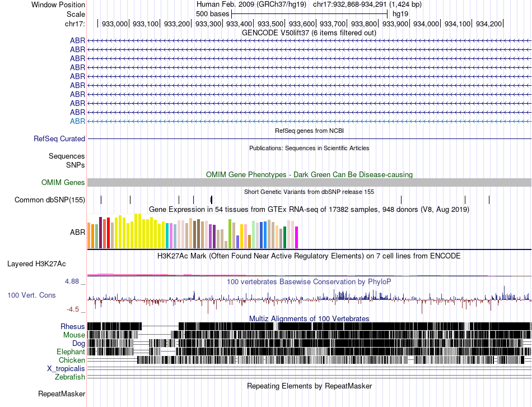Click the 933,900 coordinate label
Viewport: 532px width, 407px height.
point(395,24)
